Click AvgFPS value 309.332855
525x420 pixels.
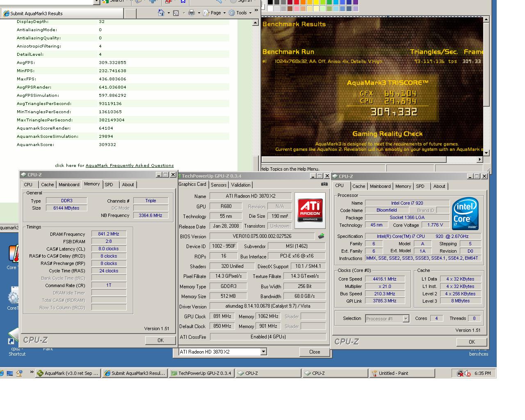pos(113,63)
